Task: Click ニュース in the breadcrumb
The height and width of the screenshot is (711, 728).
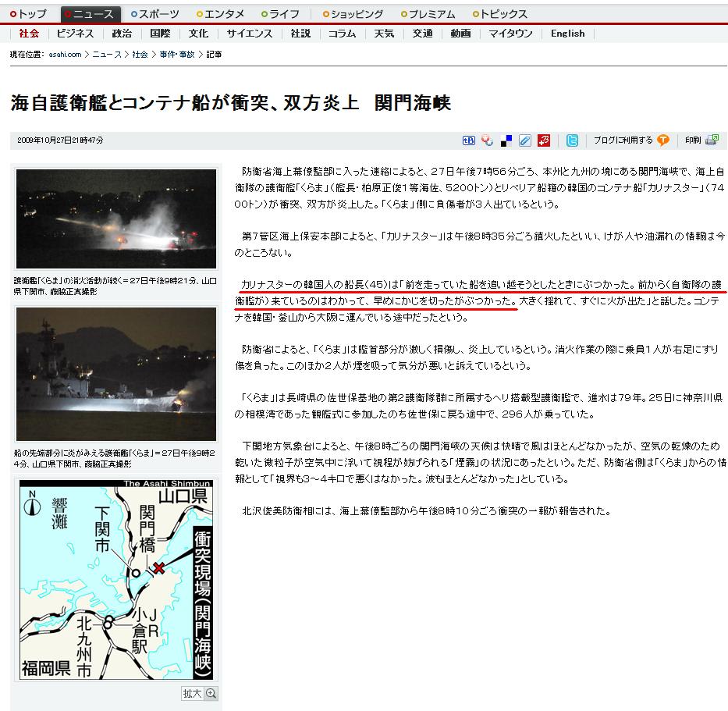Action: 107,55
